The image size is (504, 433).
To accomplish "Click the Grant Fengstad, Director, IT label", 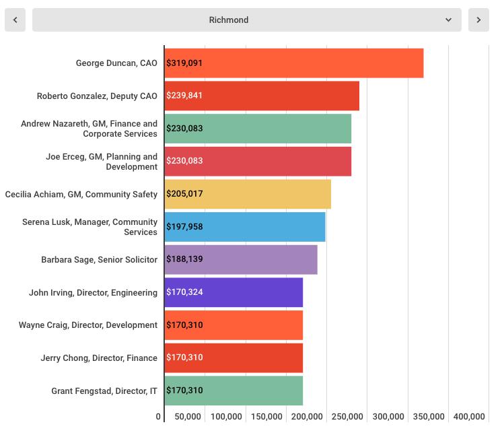I will tap(104, 391).
